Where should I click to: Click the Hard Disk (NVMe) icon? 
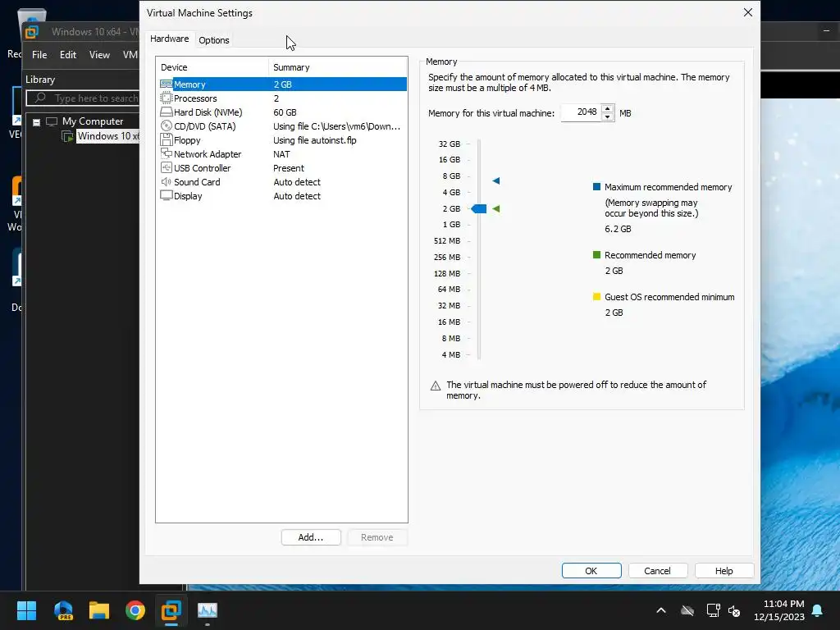[x=166, y=112]
